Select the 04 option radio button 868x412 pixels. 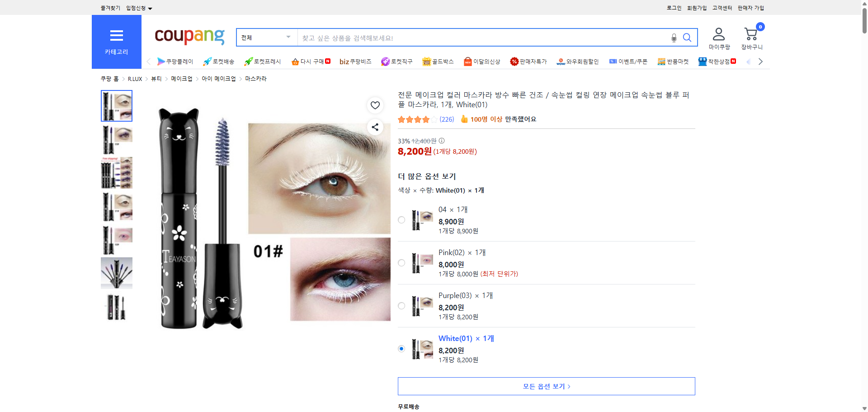pyautogui.click(x=401, y=220)
